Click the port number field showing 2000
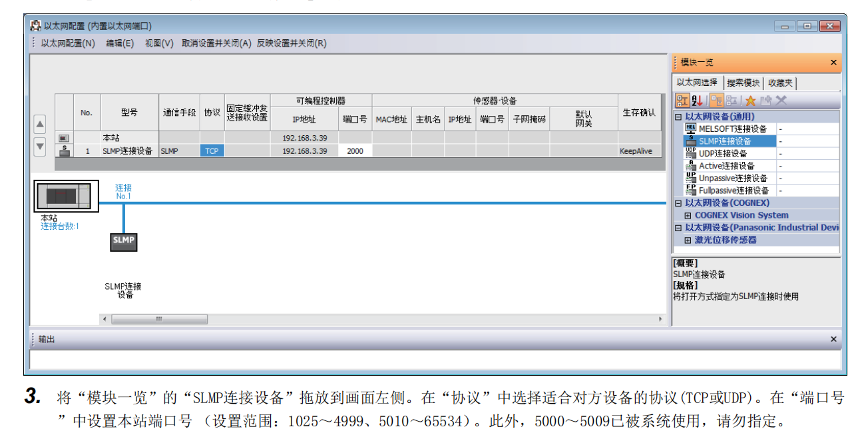This screenshot has width=868, height=429. click(x=355, y=151)
